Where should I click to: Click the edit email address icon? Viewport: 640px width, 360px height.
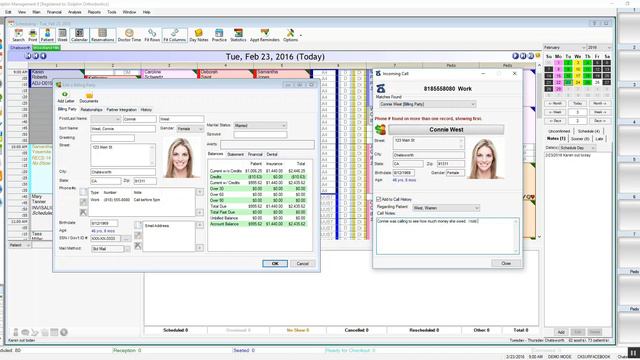tap(138, 235)
